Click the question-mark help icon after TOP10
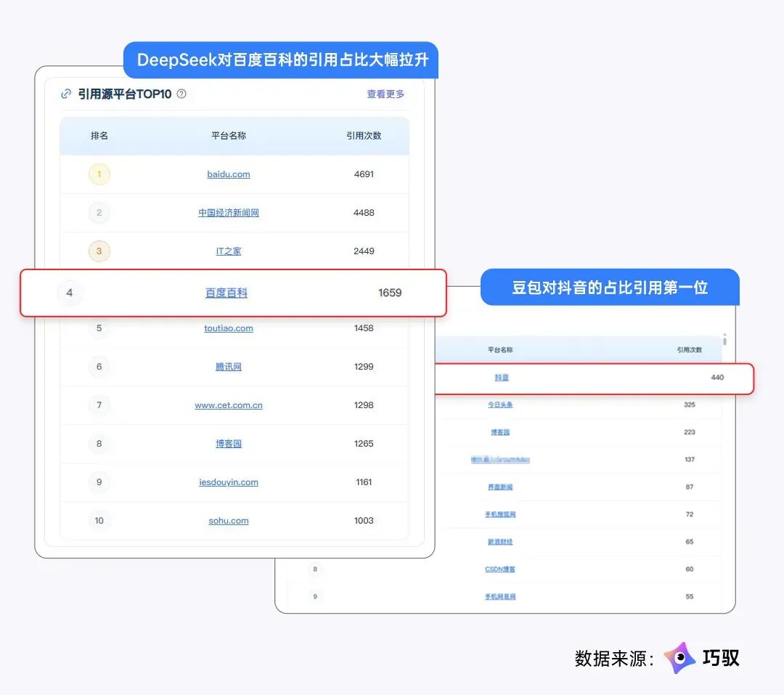784x695 pixels. [x=181, y=94]
